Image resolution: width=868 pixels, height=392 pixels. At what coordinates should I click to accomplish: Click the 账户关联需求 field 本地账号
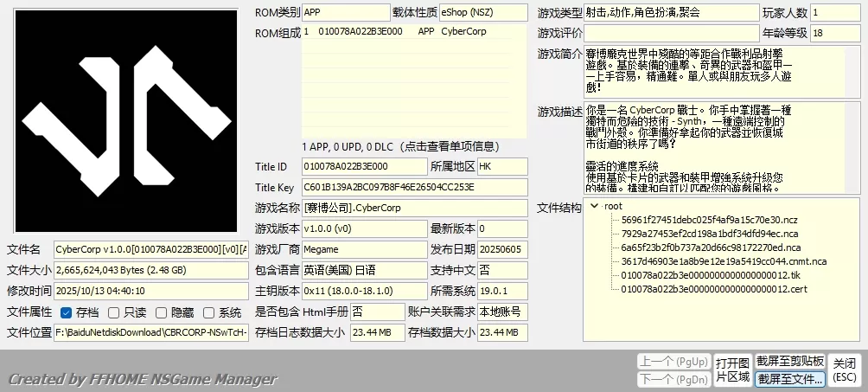pyautogui.click(x=502, y=312)
